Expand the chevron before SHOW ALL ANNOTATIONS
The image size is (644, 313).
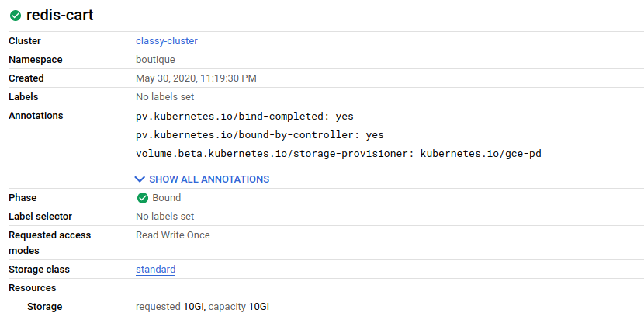click(140, 179)
